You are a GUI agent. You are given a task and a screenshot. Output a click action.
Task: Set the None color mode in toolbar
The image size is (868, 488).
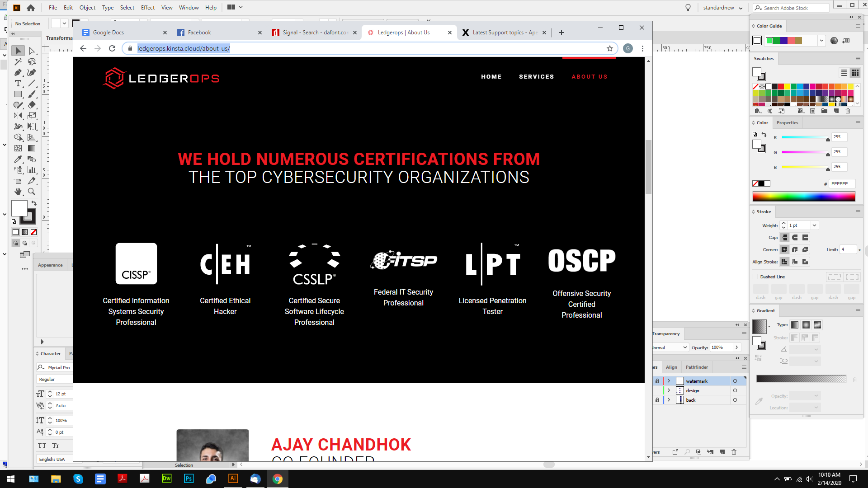33,232
